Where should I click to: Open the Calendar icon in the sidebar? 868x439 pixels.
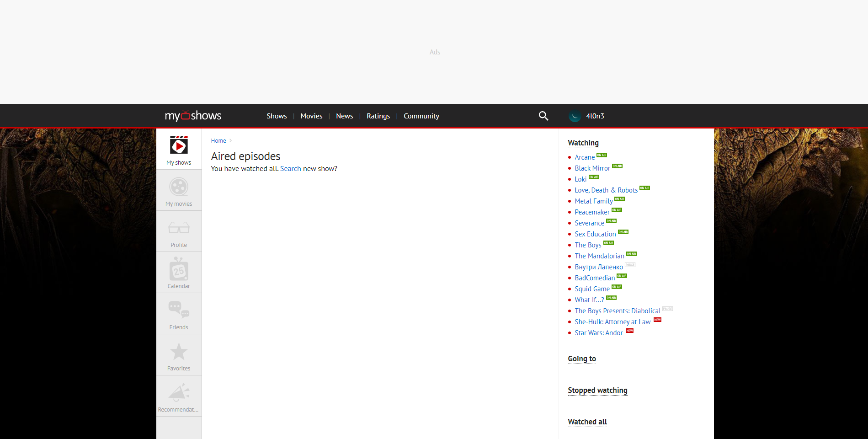pyautogui.click(x=179, y=269)
